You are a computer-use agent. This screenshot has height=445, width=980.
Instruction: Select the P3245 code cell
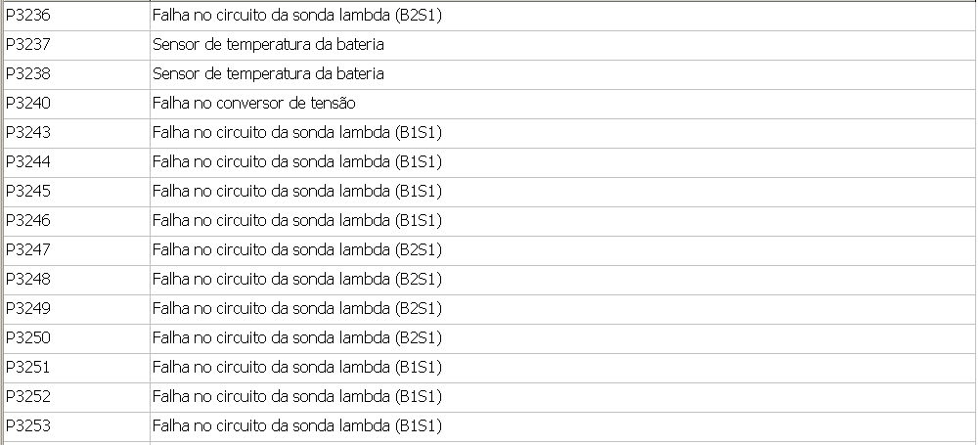click(27, 192)
